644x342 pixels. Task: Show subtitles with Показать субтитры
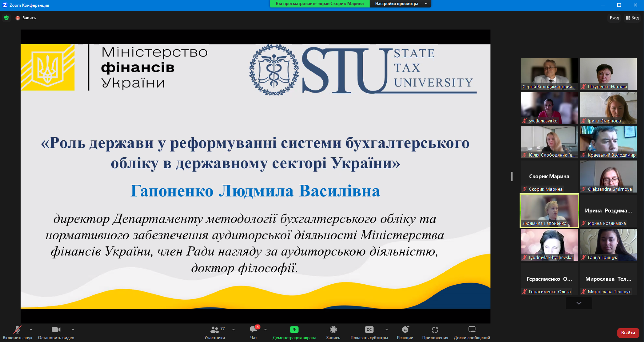(x=369, y=333)
